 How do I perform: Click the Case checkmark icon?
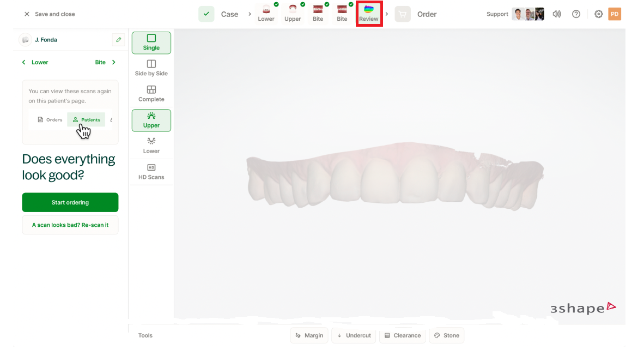[x=206, y=14]
